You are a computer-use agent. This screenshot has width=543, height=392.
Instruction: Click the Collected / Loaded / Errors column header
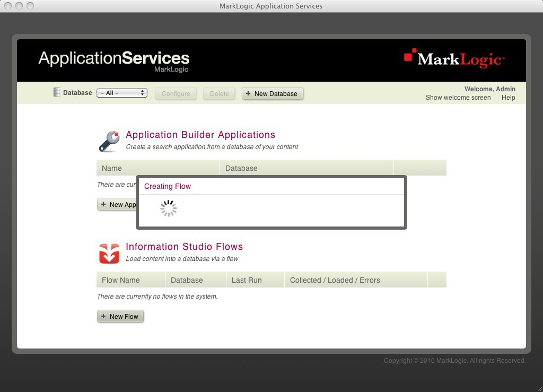(356, 280)
